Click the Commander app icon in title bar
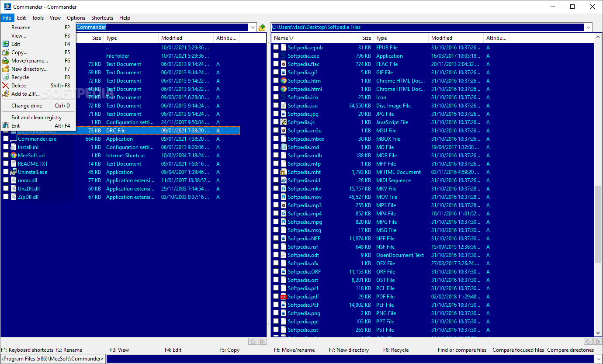Viewport: 603px width, 364px height. (x=7, y=7)
